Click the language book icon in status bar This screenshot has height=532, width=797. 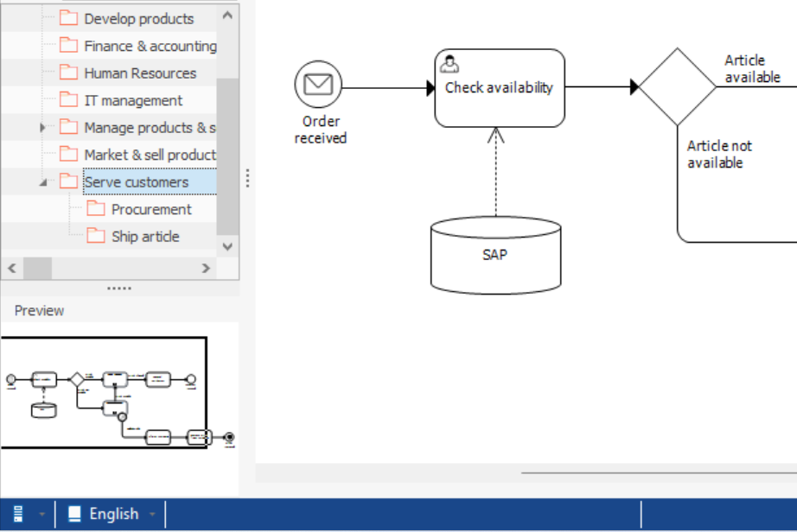point(74,514)
